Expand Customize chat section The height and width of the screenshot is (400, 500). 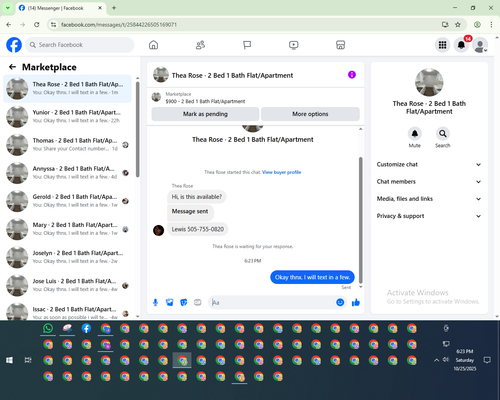click(429, 164)
